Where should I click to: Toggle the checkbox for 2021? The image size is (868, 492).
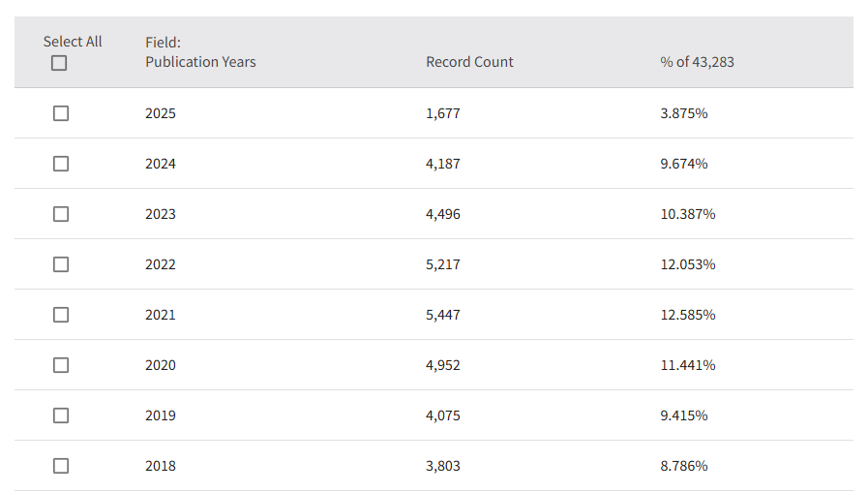(x=61, y=315)
